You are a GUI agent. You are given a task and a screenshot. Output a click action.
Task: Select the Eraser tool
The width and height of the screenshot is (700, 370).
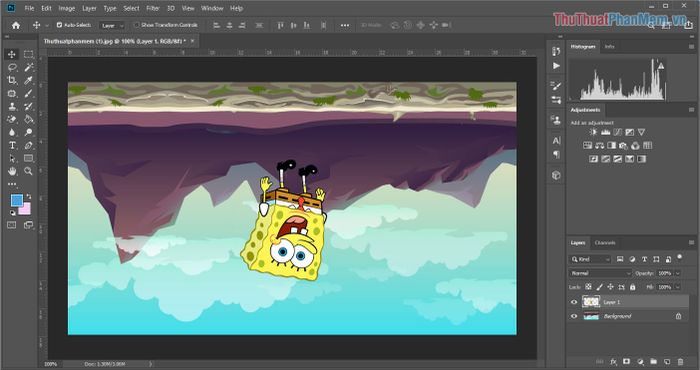point(12,119)
